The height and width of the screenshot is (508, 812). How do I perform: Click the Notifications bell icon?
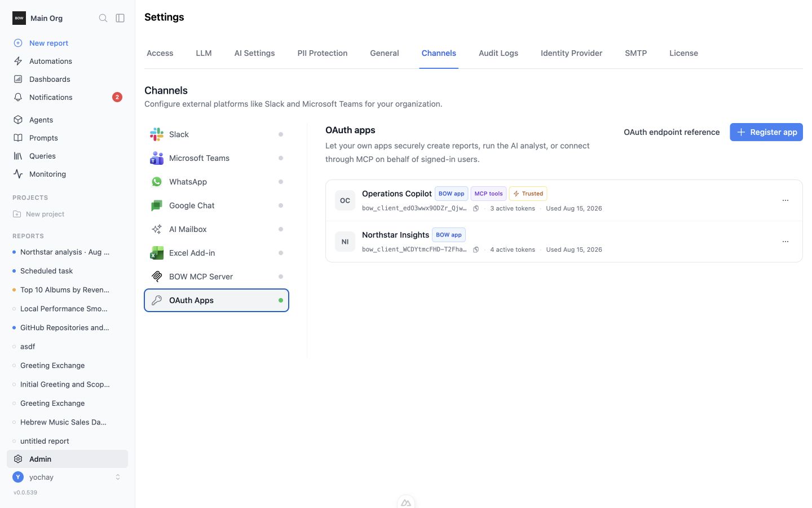pyautogui.click(x=18, y=97)
